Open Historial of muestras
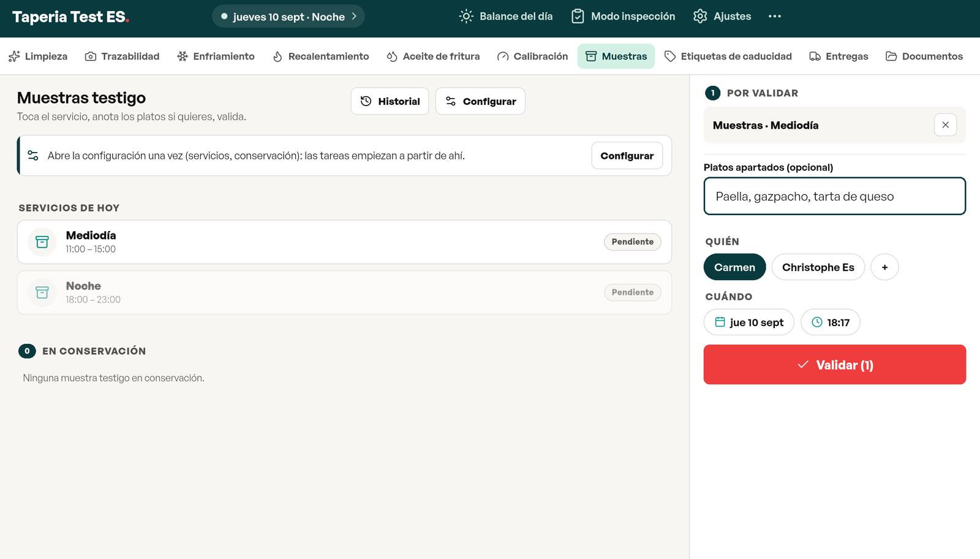 (390, 101)
